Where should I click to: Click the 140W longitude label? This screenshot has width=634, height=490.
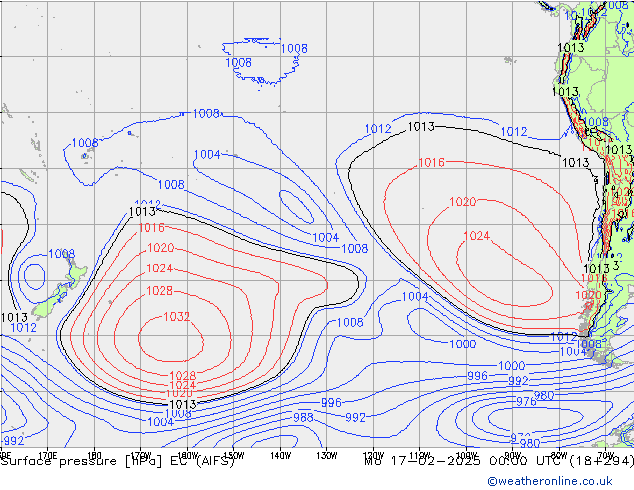280,456
